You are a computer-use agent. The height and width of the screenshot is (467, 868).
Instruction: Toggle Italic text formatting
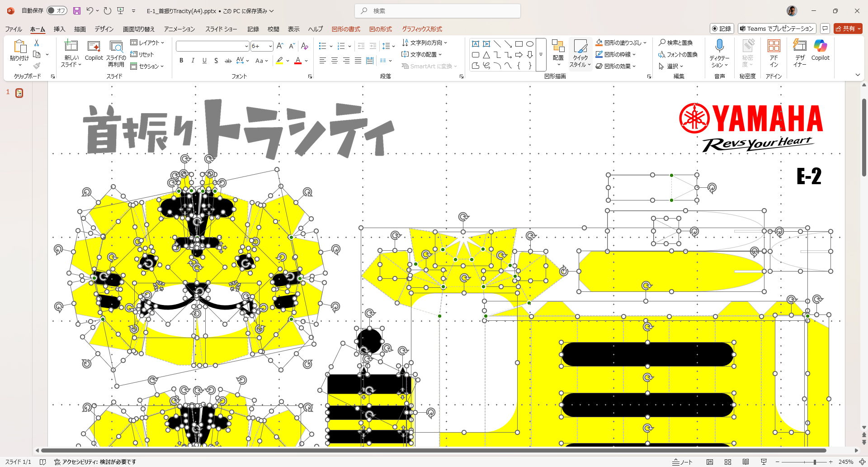point(193,61)
